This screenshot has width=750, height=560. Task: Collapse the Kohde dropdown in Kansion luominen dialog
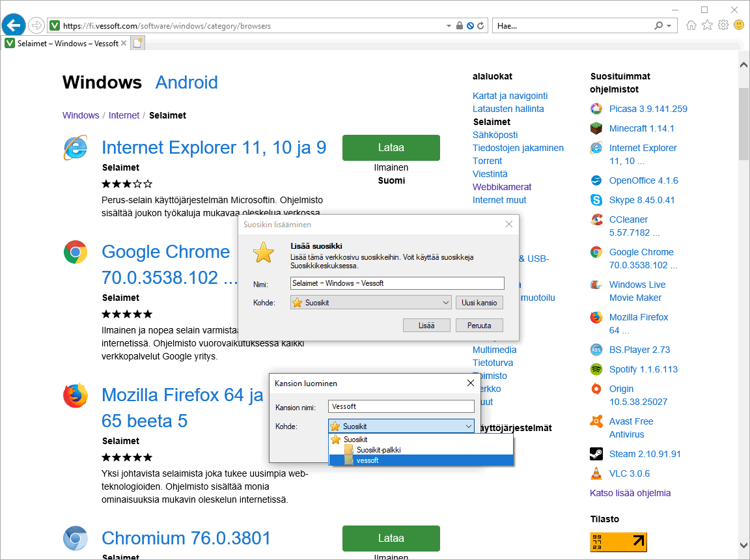pos(468,427)
